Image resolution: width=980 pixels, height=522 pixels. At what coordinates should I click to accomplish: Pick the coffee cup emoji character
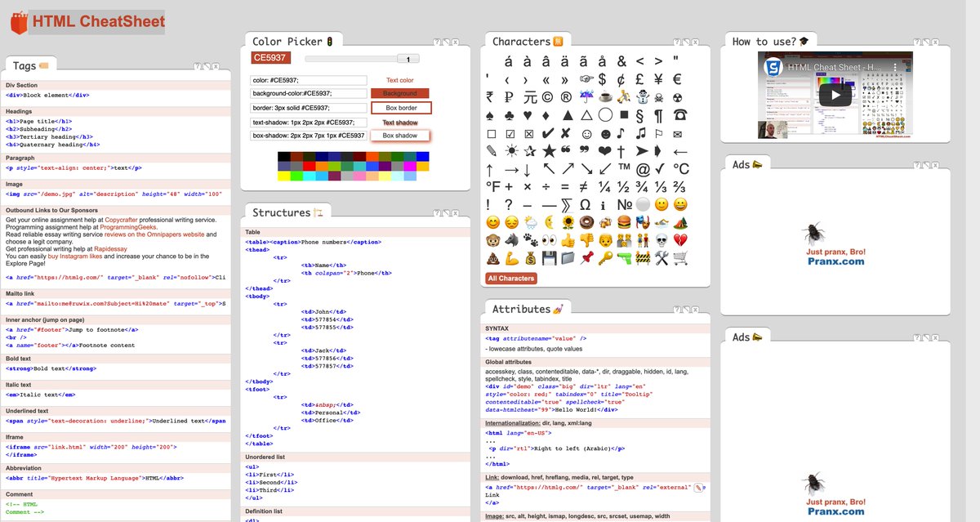[605, 96]
